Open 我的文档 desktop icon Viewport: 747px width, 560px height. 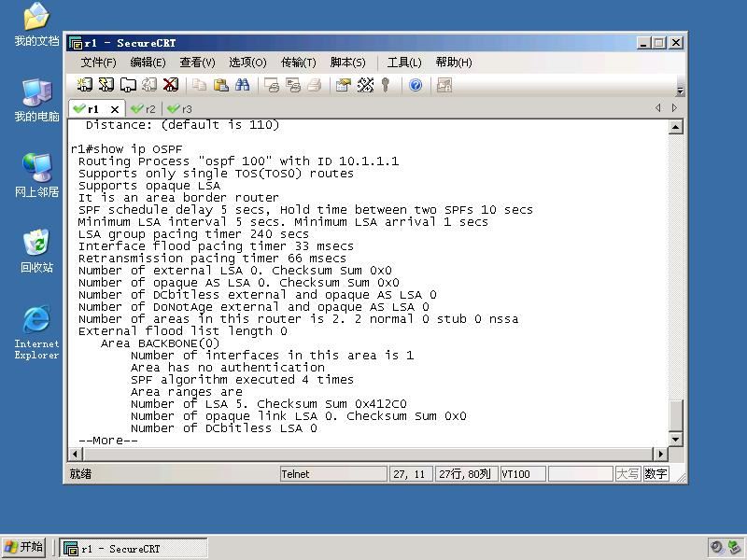click(x=36, y=25)
